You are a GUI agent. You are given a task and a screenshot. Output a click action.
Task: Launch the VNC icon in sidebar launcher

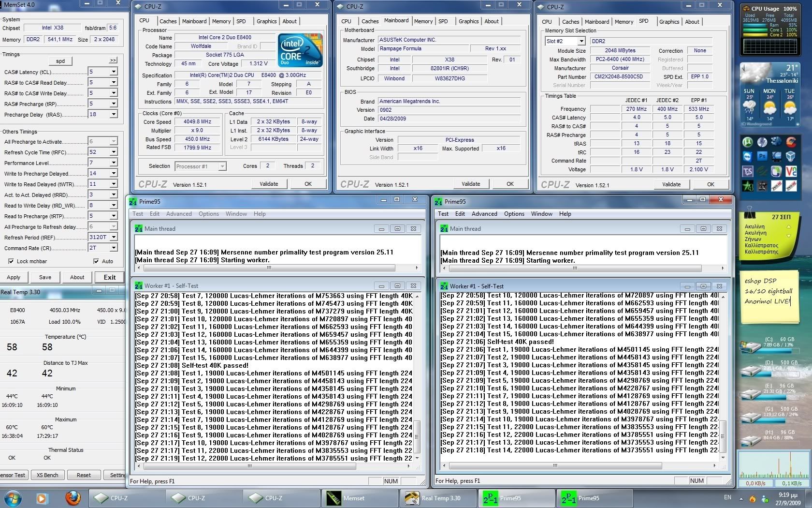[791, 171]
